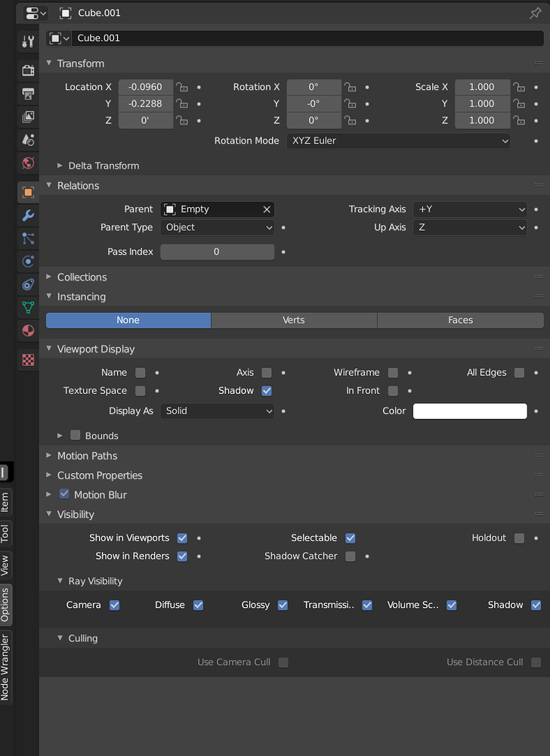The height and width of the screenshot is (756, 550).
Task: Open the Display As Solid dropdown
Action: tap(218, 411)
